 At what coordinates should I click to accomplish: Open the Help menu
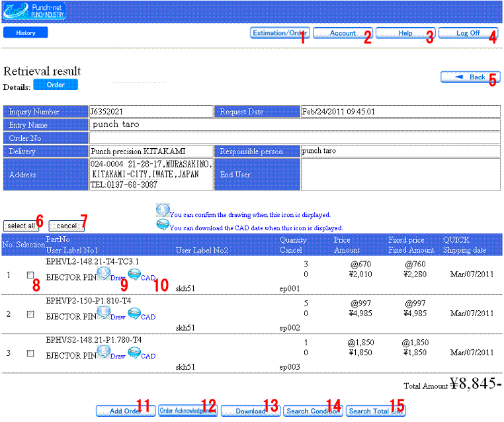click(x=405, y=33)
